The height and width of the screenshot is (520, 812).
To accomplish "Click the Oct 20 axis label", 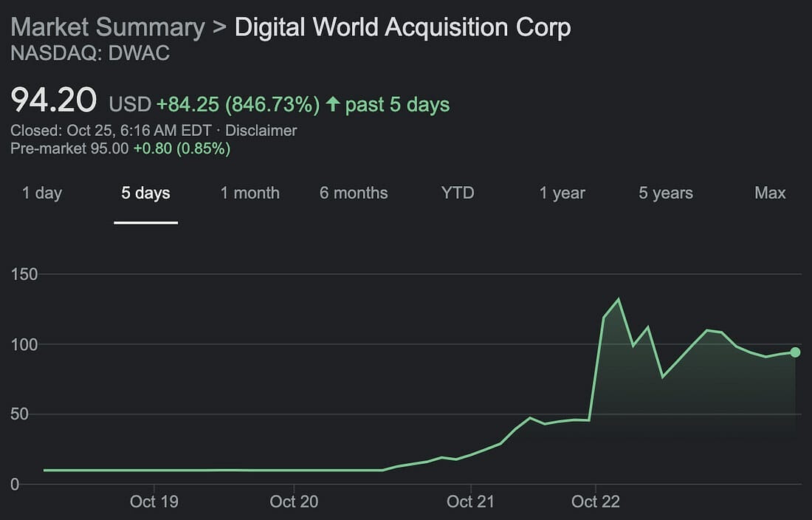I will click(x=294, y=502).
